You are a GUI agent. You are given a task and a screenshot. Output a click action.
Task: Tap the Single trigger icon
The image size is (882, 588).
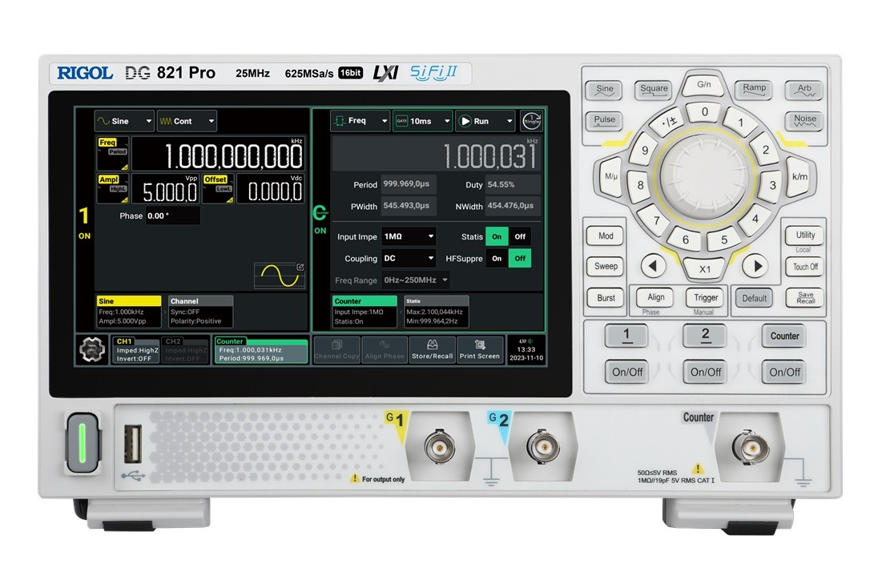tap(531, 120)
